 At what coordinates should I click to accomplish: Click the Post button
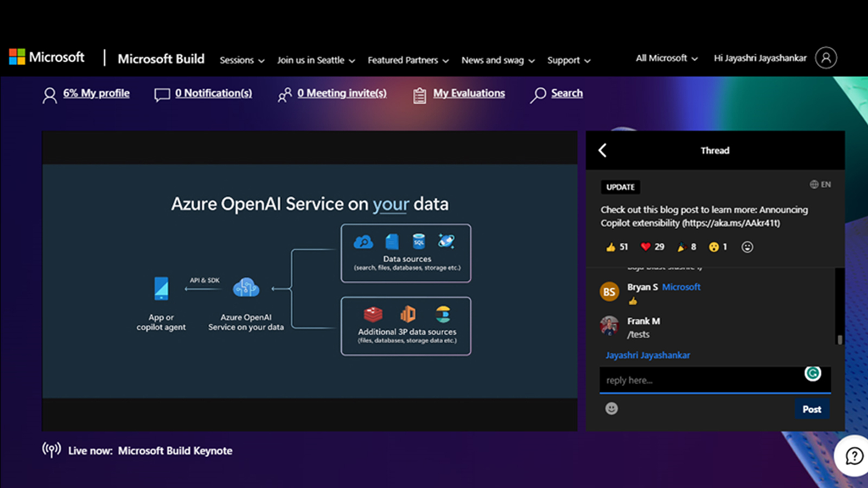pyautogui.click(x=812, y=409)
